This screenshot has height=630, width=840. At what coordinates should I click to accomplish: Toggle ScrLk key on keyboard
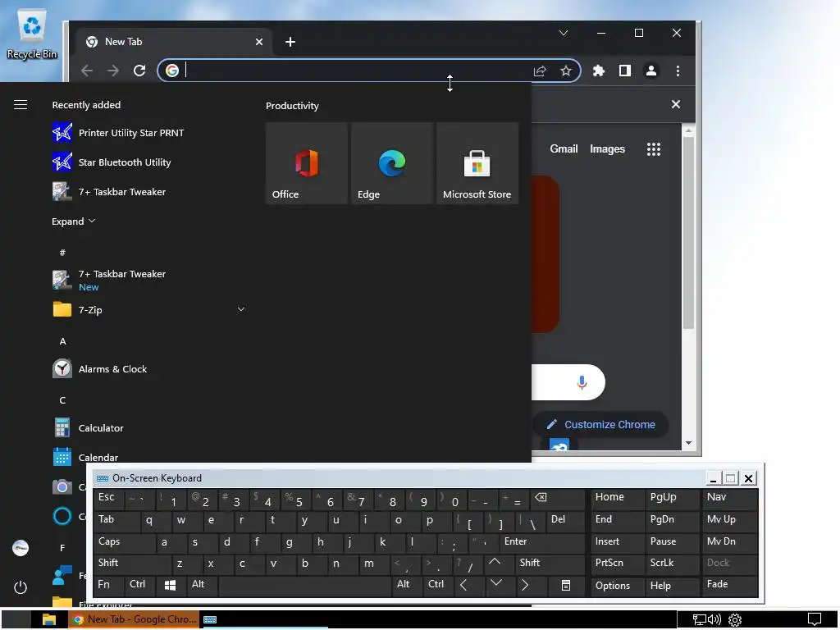[x=672, y=564]
